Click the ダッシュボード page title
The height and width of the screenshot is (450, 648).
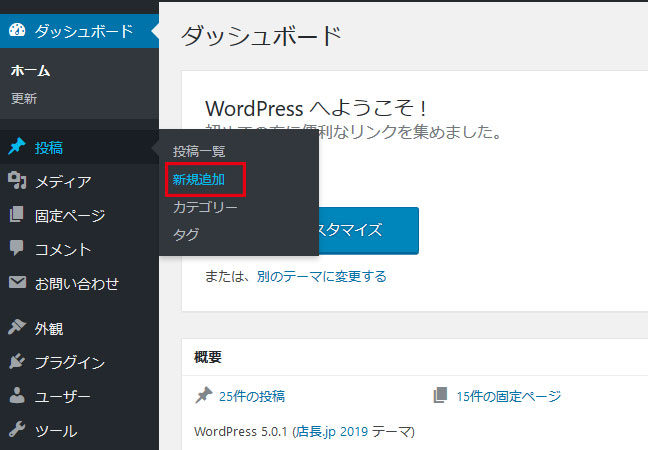click(261, 36)
